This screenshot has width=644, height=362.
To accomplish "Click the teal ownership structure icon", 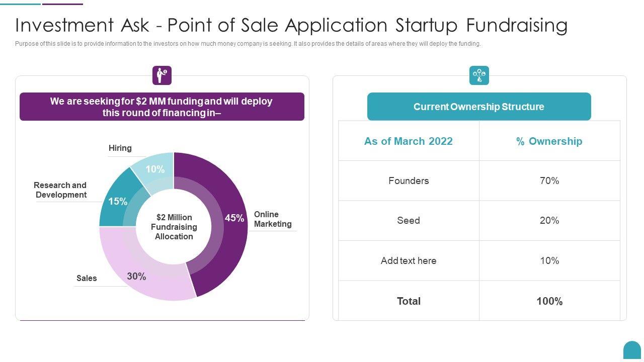I will 479,75.
